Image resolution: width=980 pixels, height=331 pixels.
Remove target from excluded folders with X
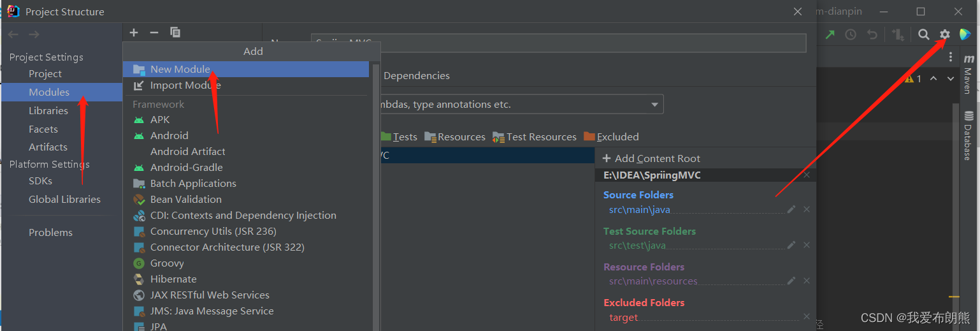click(807, 316)
